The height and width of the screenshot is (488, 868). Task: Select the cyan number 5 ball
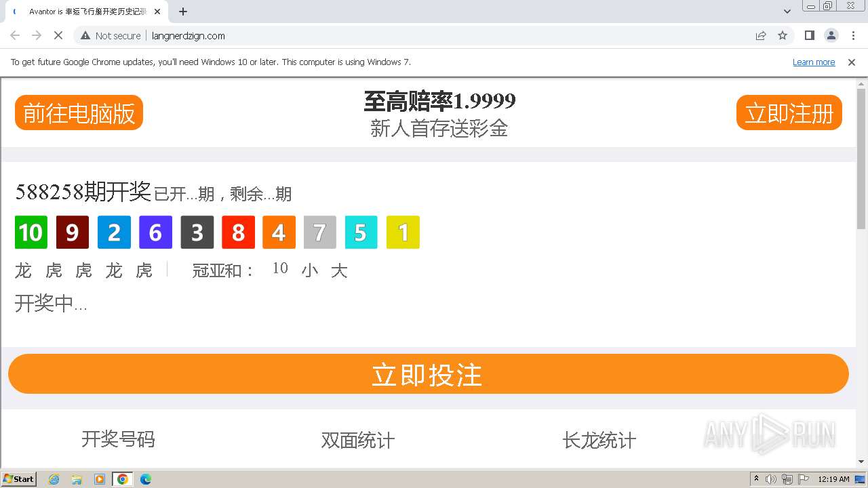click(x=361, y=232)
